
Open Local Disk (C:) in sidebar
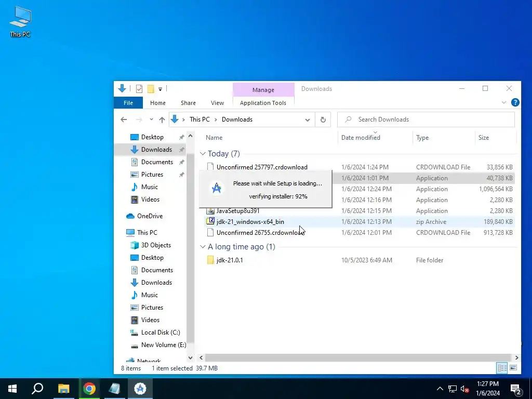point(160,332)
